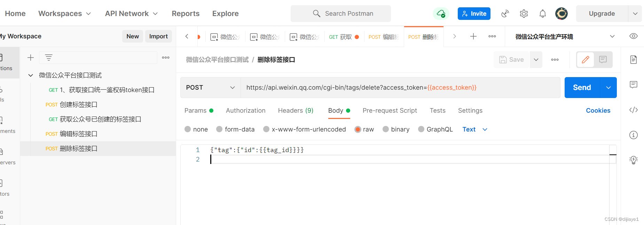The width and height of the screenshot is (644, 225).
Task: Open the notifications bell icon
Action: (543, 14)
